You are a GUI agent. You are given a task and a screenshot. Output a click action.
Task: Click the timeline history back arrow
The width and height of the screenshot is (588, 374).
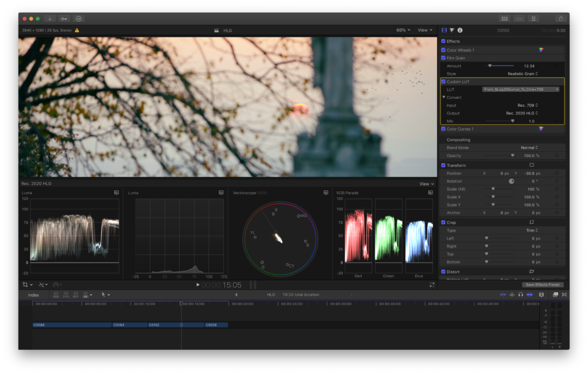236,295
